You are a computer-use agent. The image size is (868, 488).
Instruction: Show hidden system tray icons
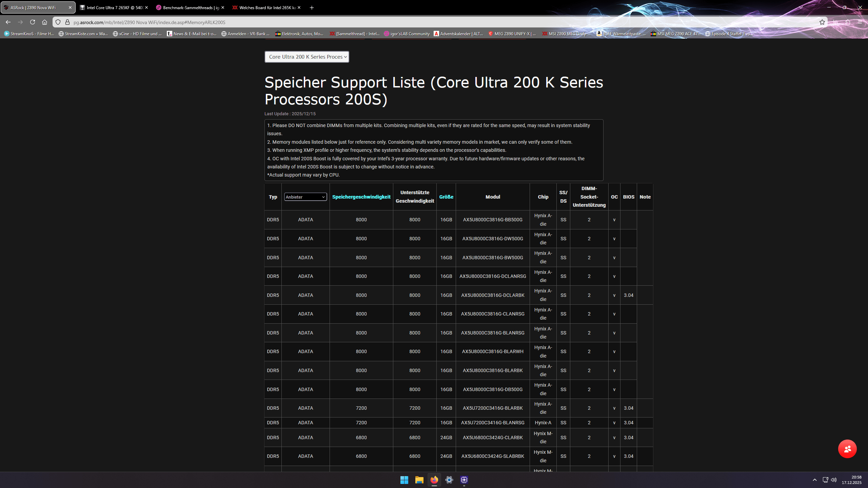tap(814, 480)
